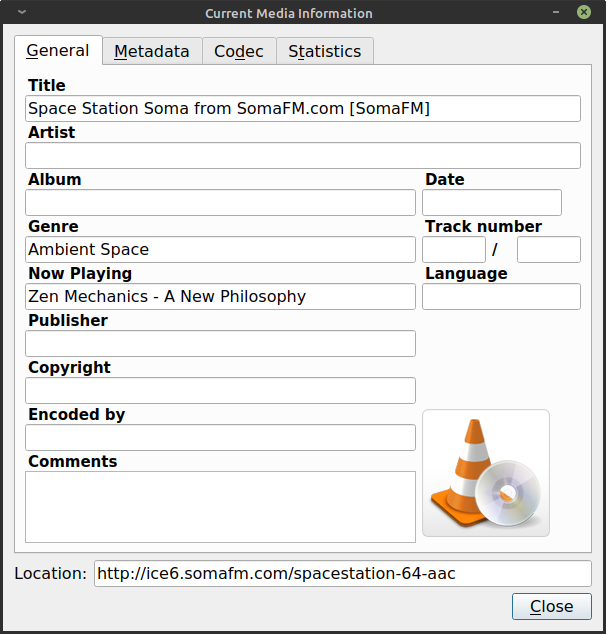606x634 pixels.
Task: Click inside the Comments text area
Action: pyautogui.click(x=220, y=507)
